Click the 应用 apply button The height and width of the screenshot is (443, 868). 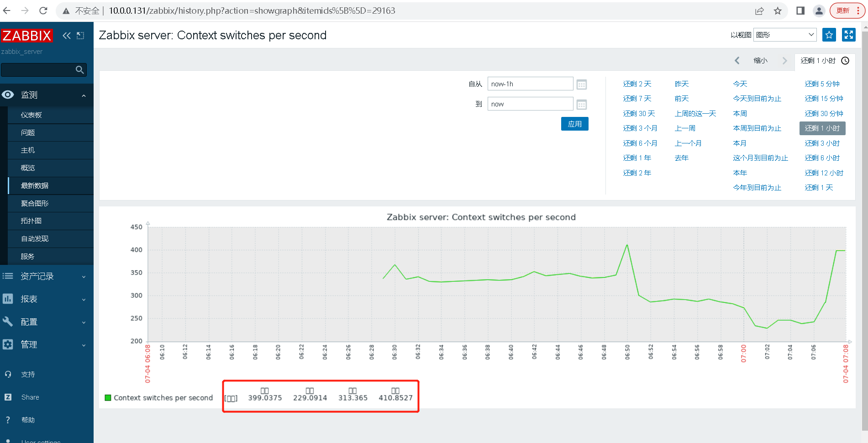tap(574, 124)
